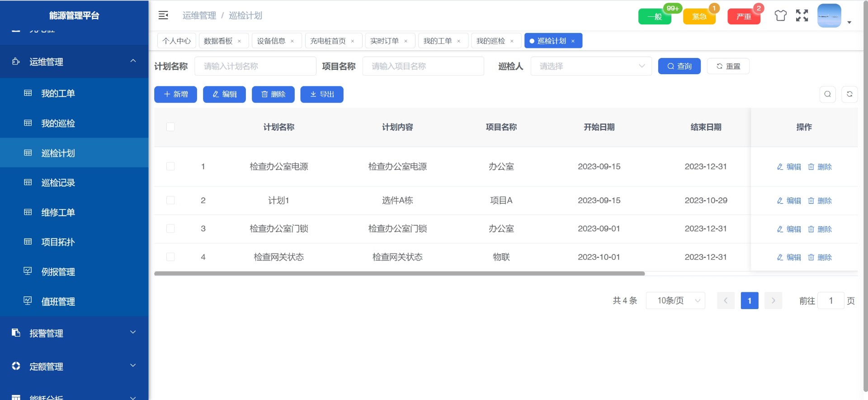This screenshot has height=400, width=868.
Task: Click the table search toggle icon
Action: pyautogui.click(x=827, y=94)
